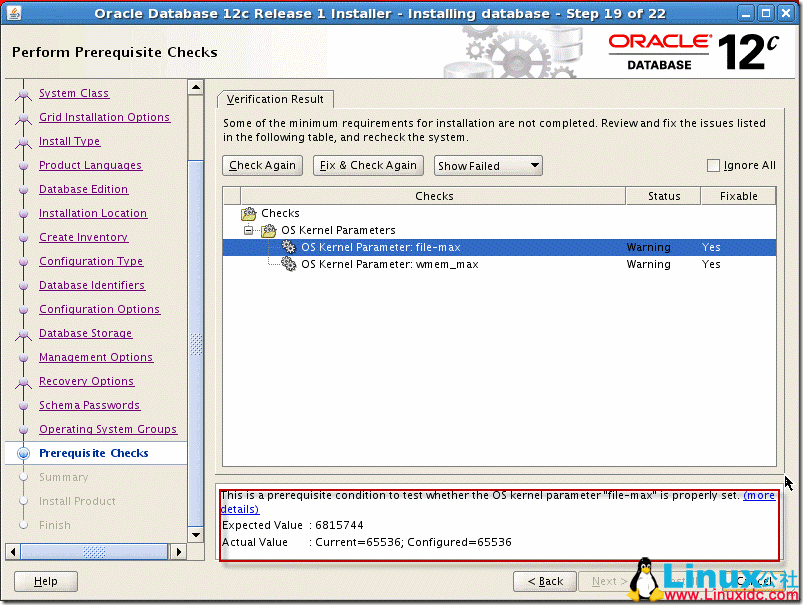Screen dimensions: 803x605
Task: Click the OS Kernel Parameters folder icon
Action: point(269,230)
